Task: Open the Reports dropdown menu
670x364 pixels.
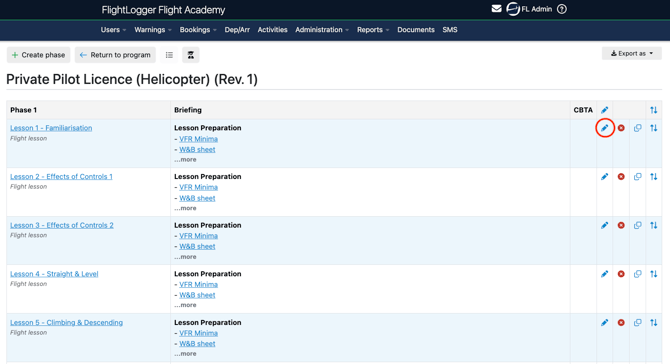Action: click(x=373, y=29)
